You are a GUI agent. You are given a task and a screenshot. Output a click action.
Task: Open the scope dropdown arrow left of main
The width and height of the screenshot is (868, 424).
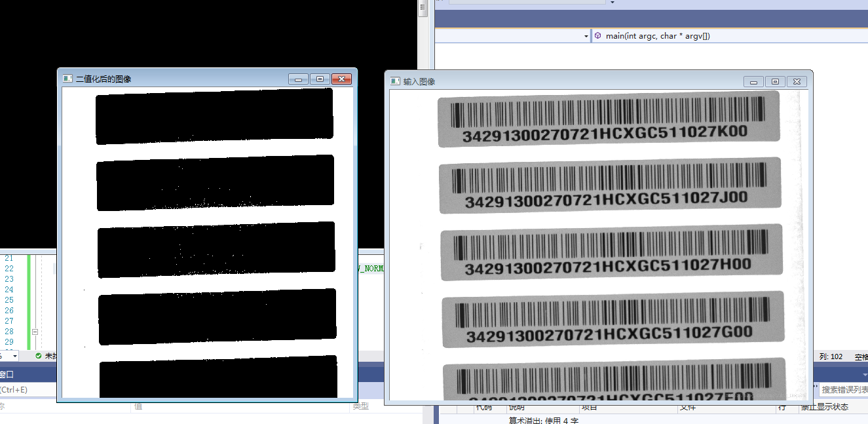[x=586, y=37]
